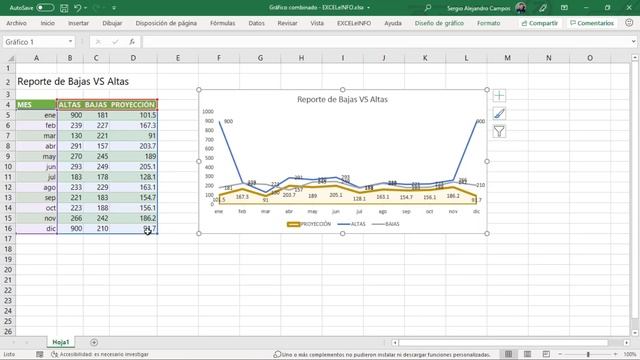Switch to the Dibujar tab

tap(112, 23)
